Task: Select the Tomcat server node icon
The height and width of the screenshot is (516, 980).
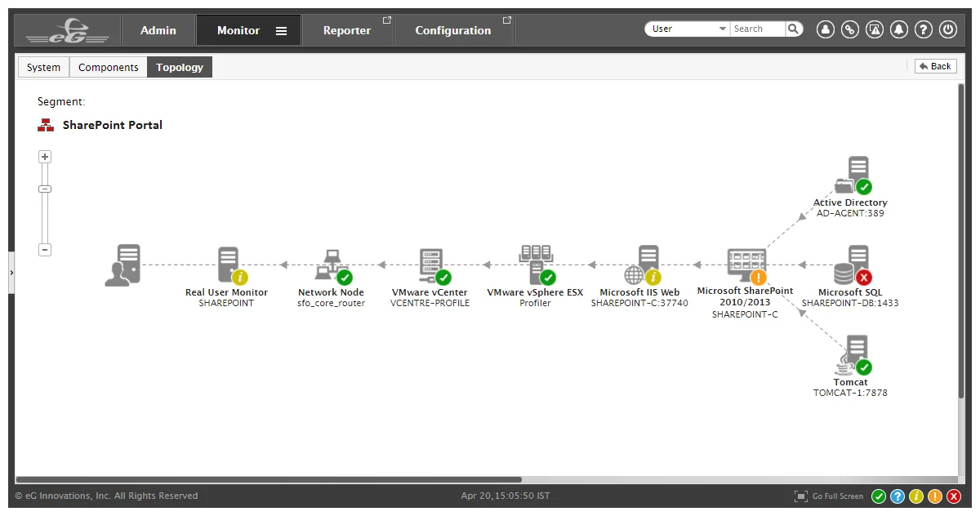Action: pyautogui.click(x=853, y=355)
